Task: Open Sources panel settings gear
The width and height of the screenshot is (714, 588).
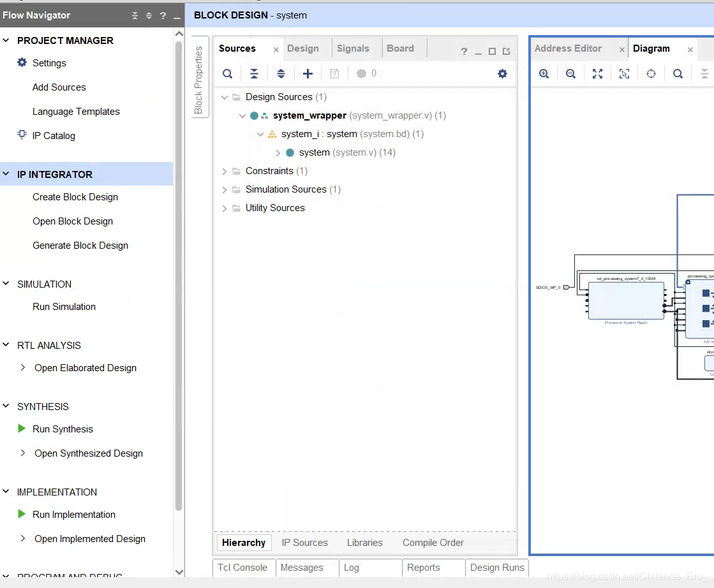Action: 502,74
